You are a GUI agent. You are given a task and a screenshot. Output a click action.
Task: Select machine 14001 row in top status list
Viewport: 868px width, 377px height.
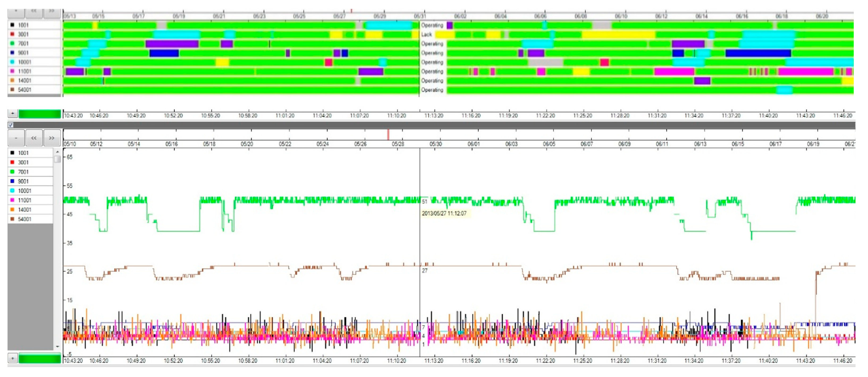pyautogui.click(x=24, y=80)
